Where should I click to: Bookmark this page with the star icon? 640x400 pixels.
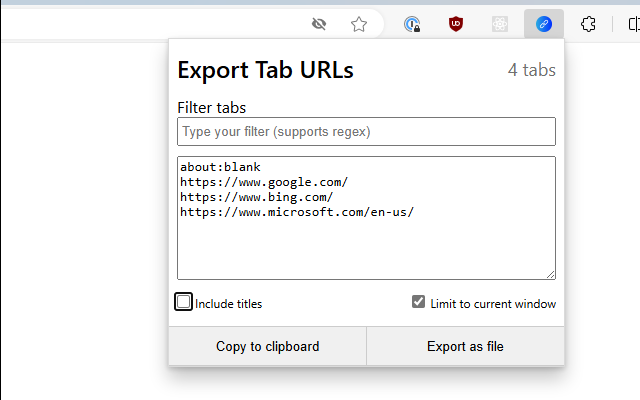click(359, 24)
